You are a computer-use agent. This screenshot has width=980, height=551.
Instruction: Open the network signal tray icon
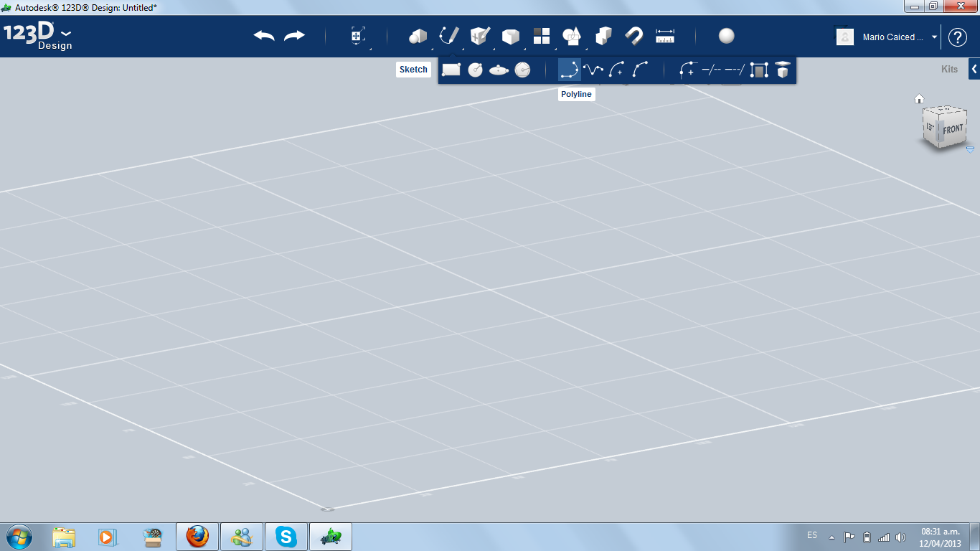point(884,537)
